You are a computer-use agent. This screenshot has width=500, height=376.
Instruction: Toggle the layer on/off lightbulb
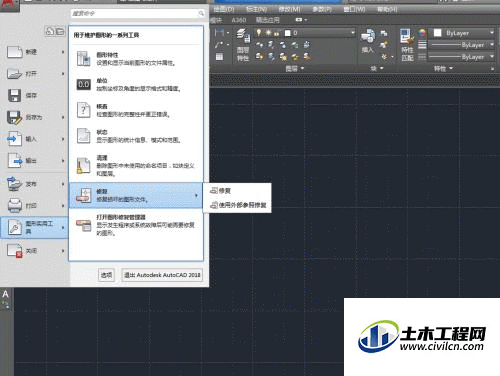(x=259, y=33)
